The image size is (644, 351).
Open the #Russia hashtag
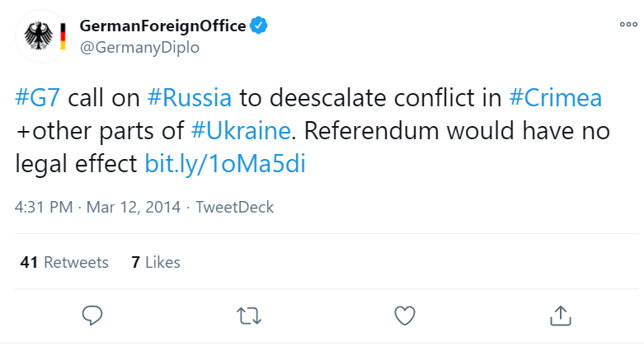click(x=189, y=98)
